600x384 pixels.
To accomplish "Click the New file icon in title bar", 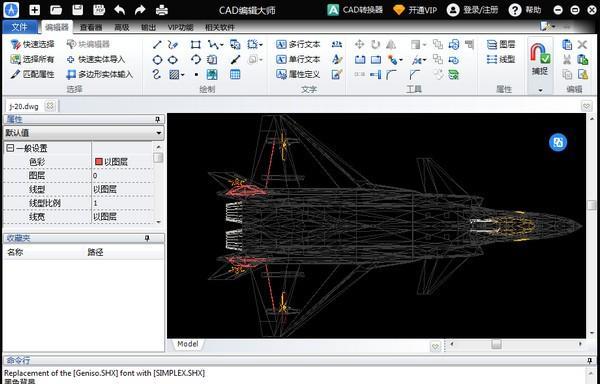I will coord(34,10).
